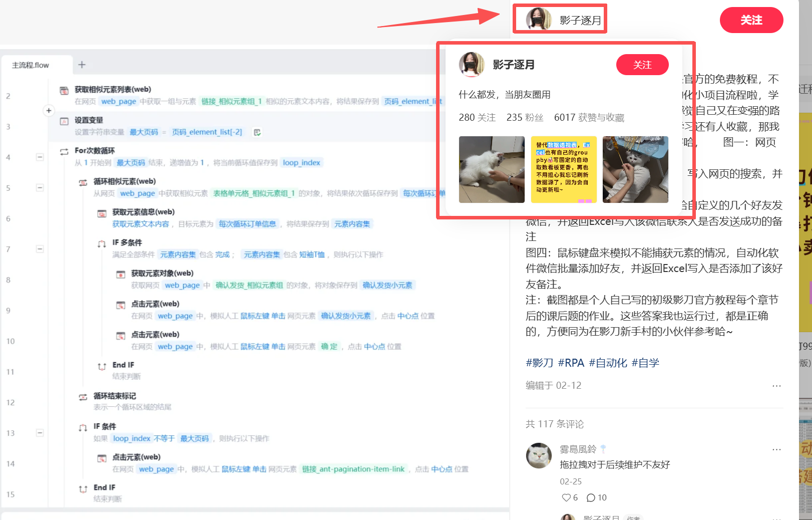The height and width of the screenshot is (520, 812).
Task: Click 链接_ant-pagination-item-link element tag
Action: click(x=353, y=469)
